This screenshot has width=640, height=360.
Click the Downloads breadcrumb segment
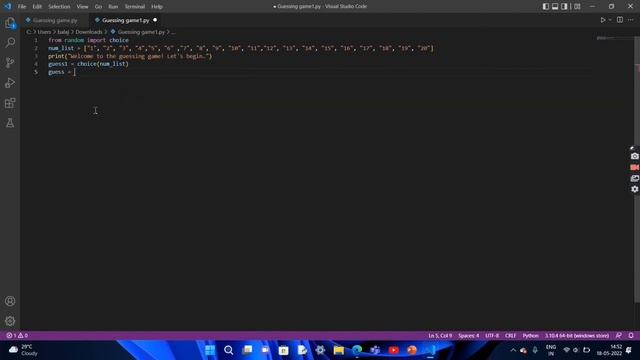89,32
